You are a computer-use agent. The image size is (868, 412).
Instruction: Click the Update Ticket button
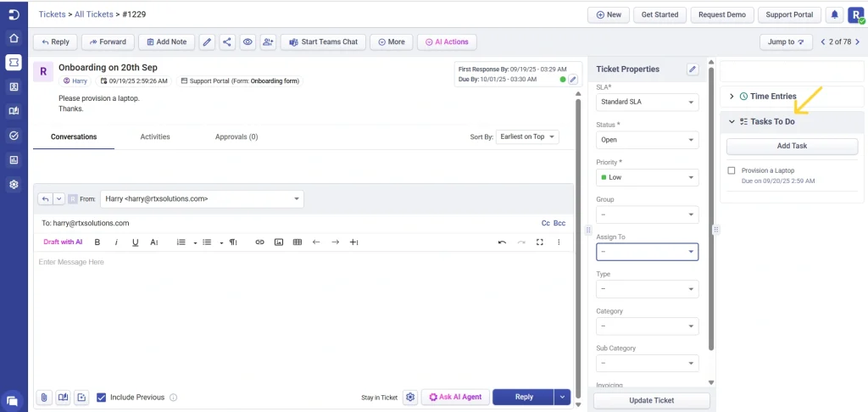(x=651, y=400)
